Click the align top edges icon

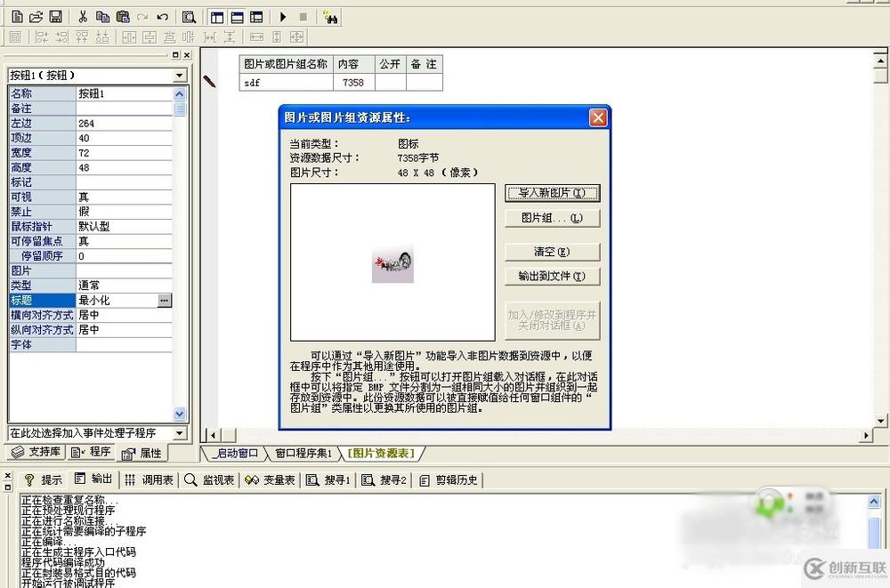[82, 37]
